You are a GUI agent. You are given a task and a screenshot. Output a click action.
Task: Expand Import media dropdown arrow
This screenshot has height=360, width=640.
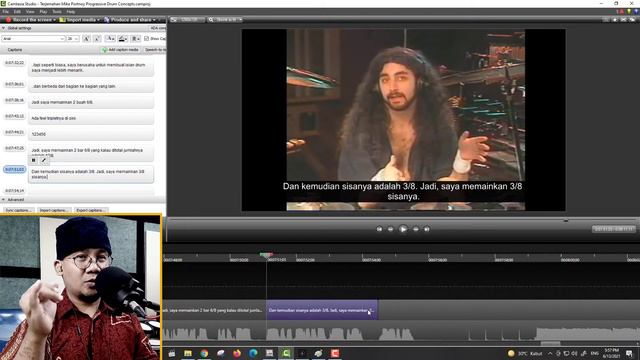click(98, 20)
